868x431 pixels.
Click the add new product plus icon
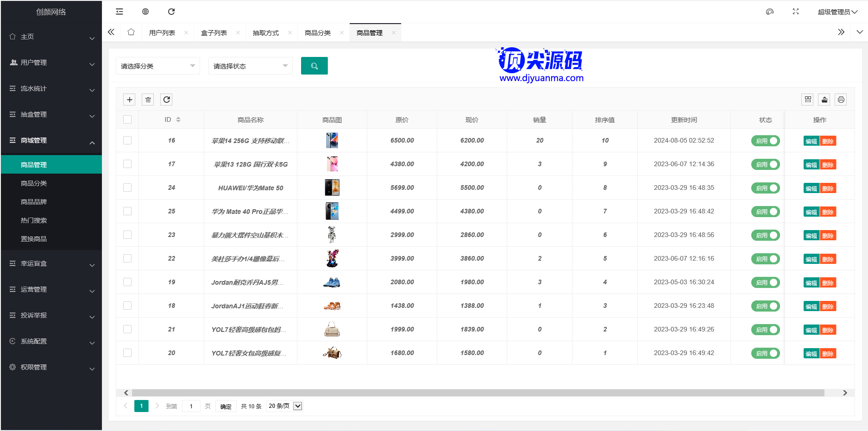coord(130,100)
